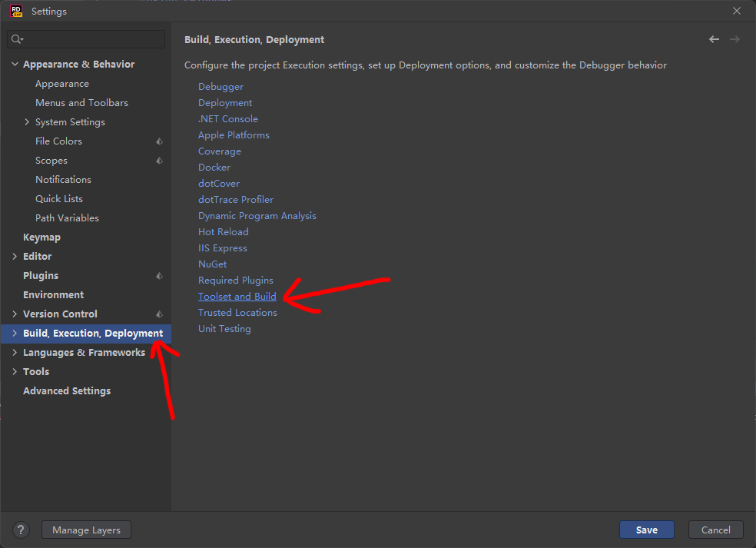Viewport: 756px width, 548px height.
Task: Expand the Editor section
Action: coord(15,257)
